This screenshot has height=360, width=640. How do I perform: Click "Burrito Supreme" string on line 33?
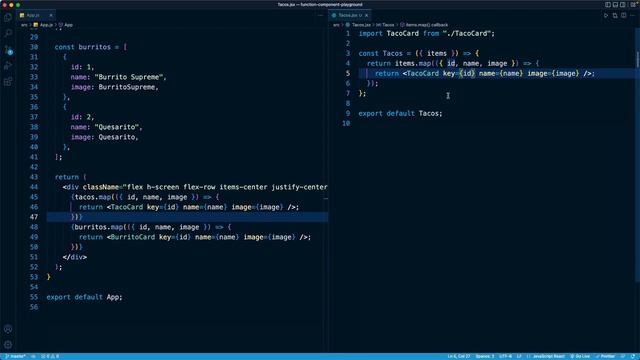click(x=129, y=77)
